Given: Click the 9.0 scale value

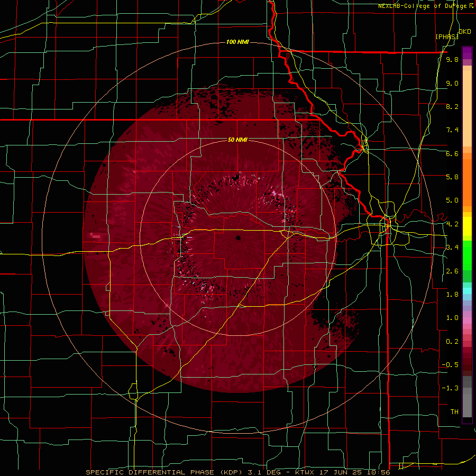Looking at the screenshot, I should point(452,83).
